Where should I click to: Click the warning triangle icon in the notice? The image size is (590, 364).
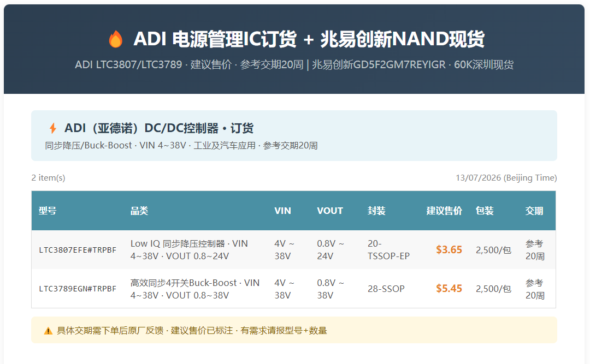[48, 331]
